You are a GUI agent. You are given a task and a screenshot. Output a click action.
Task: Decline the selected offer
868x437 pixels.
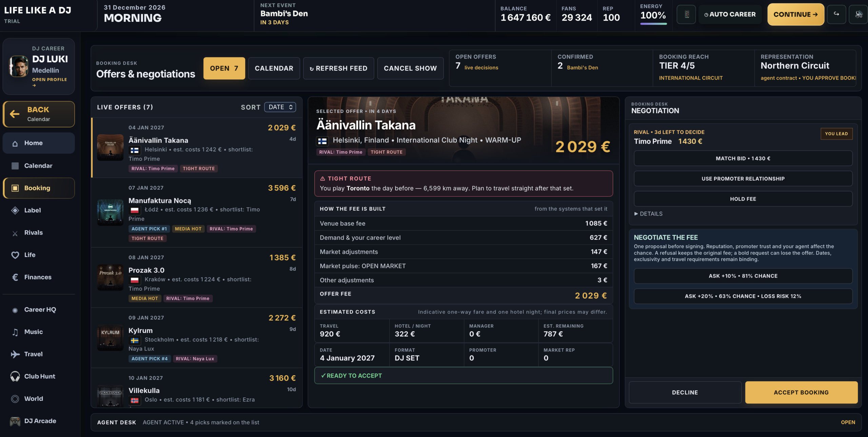(685, 393)
